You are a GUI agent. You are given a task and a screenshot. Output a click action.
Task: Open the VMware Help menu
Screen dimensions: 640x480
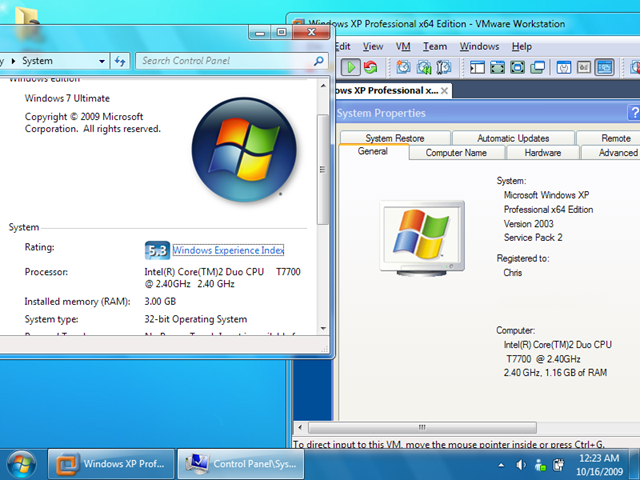tap(522, 47)
